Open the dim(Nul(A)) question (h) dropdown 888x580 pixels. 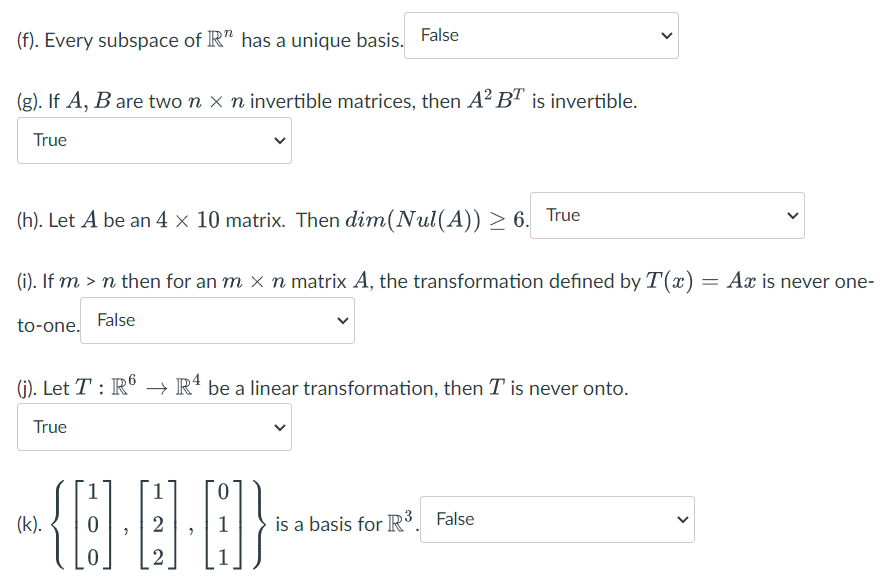[x=666, y=216]
